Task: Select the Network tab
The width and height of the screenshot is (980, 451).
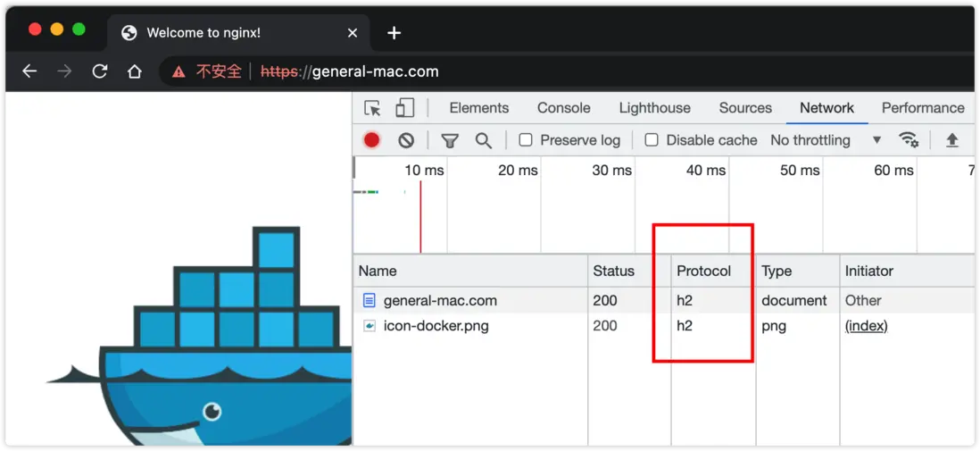Action: coord(826,108)
